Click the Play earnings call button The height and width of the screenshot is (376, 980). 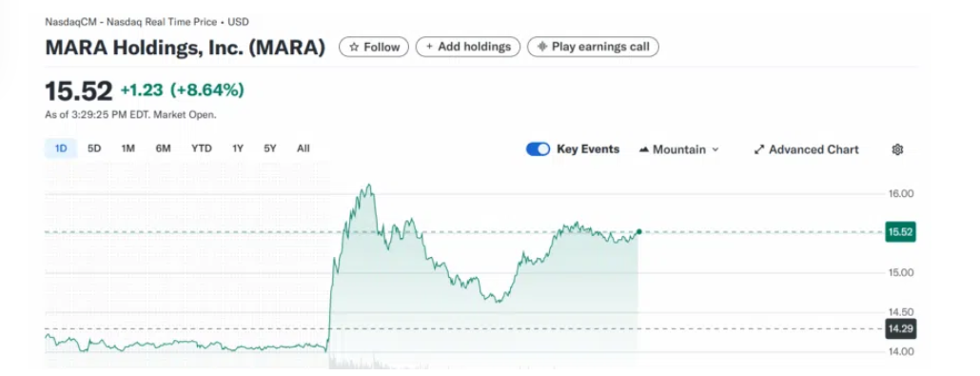(593, 47)
